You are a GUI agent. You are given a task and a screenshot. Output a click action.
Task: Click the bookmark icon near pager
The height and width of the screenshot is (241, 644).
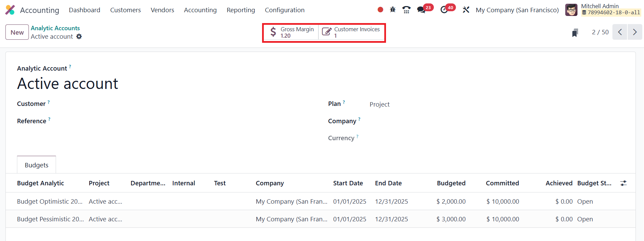click(x=575, y=33)
